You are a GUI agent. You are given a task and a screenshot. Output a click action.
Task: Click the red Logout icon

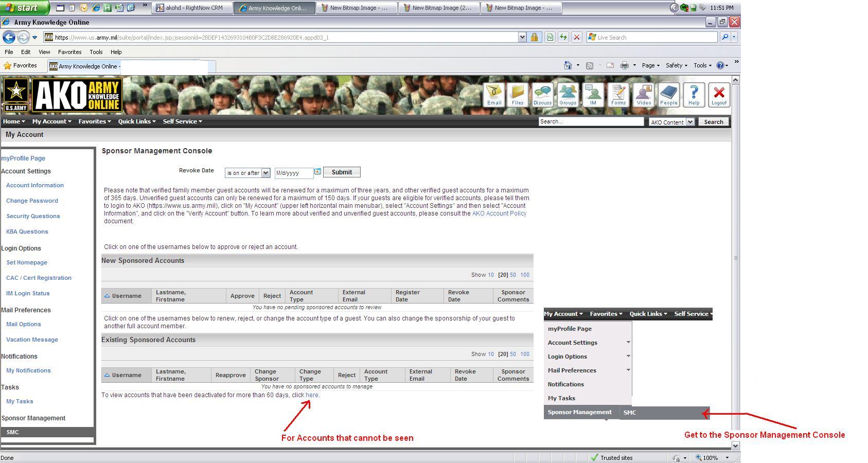tap(719, 95)
